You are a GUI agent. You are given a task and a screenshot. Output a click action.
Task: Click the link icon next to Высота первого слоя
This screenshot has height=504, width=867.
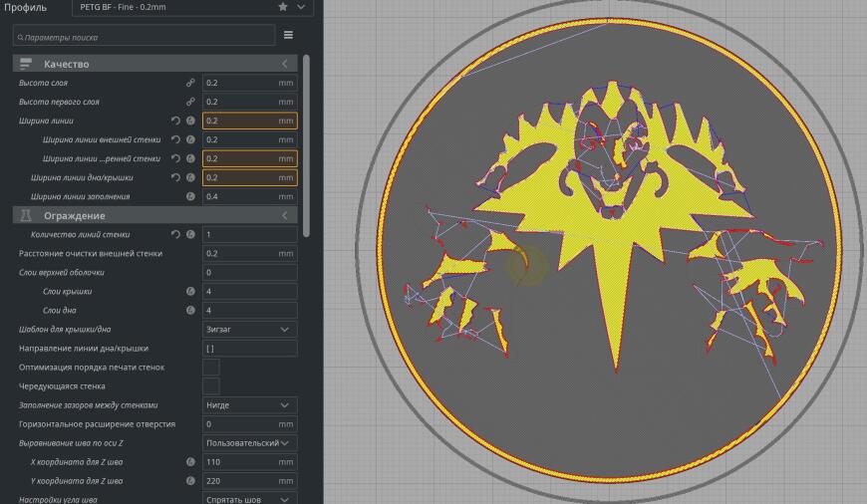click(x=190, y=102)
